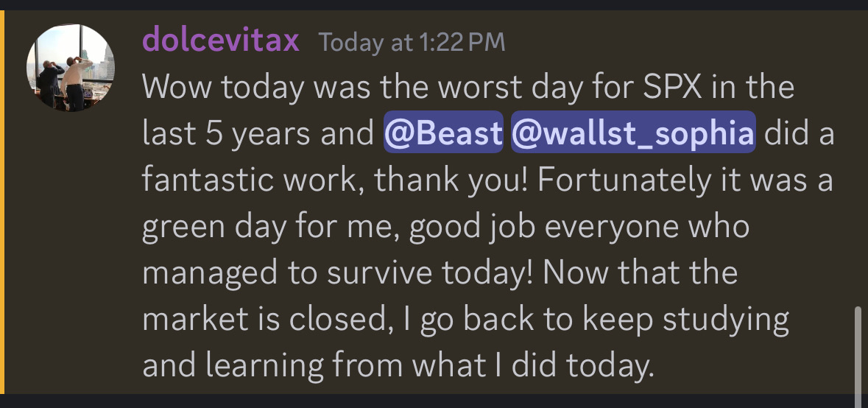Click the dolcevitax username

click(x=221, y=40)
